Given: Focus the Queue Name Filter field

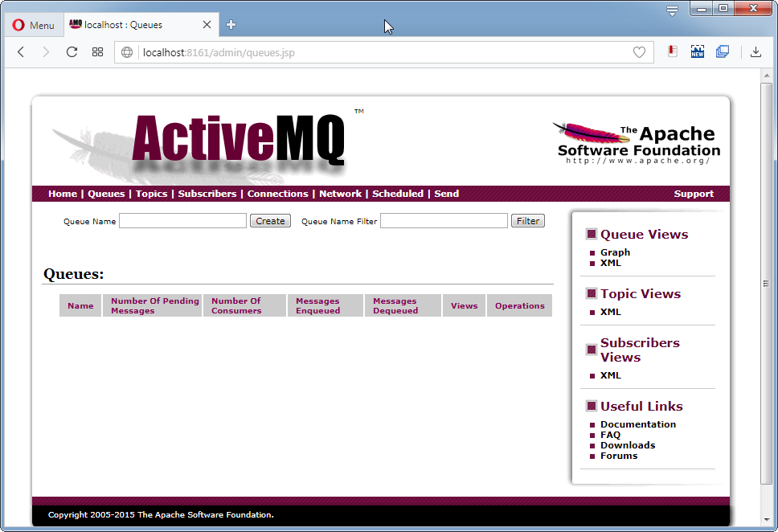Looking at the screenshot, I should [x=444, y=221].
